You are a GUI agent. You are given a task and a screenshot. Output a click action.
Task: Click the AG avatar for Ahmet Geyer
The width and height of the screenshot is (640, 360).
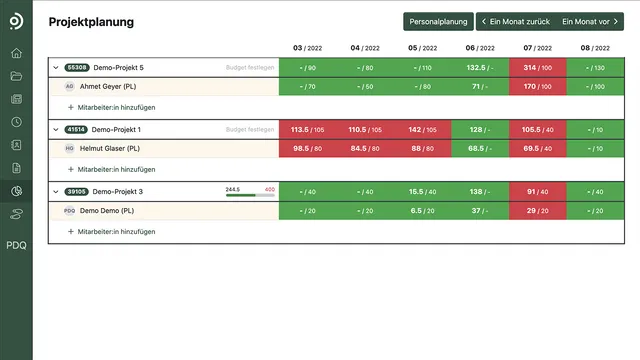(x=69, y=87)
